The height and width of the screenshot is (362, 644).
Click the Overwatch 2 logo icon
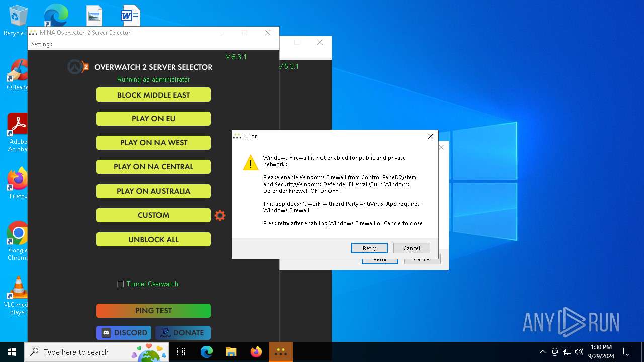78,67
